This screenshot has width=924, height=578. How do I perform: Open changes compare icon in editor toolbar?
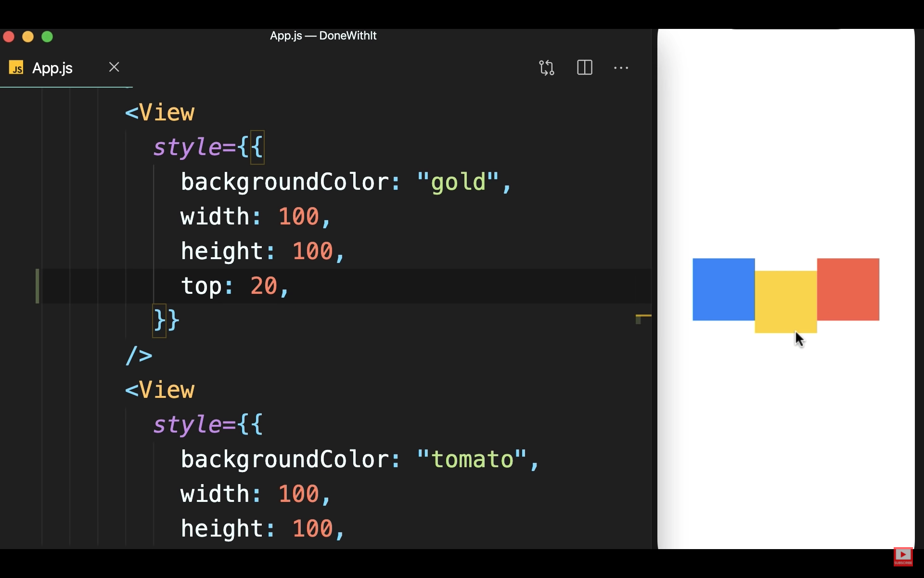click(x=547, y=67)
